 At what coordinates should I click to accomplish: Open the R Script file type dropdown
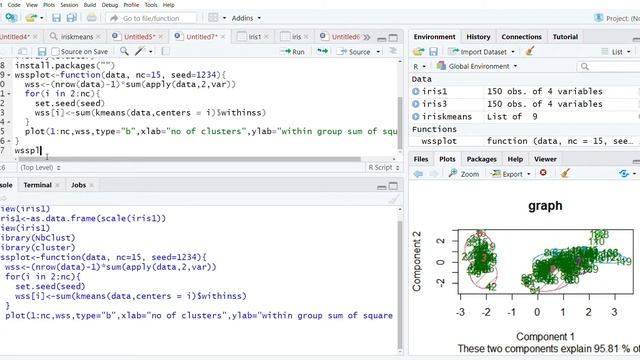pyautogui.click(x=384, y=168)
